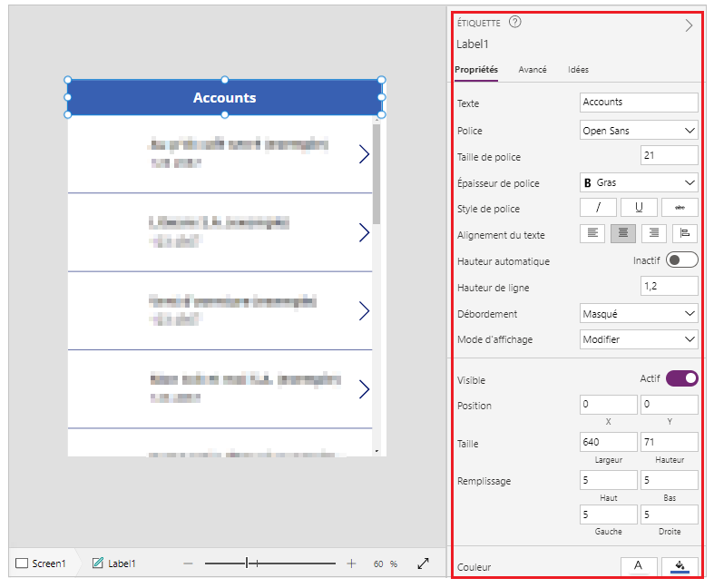
Task: Open the Idées tab
Action: pos(578,70)
